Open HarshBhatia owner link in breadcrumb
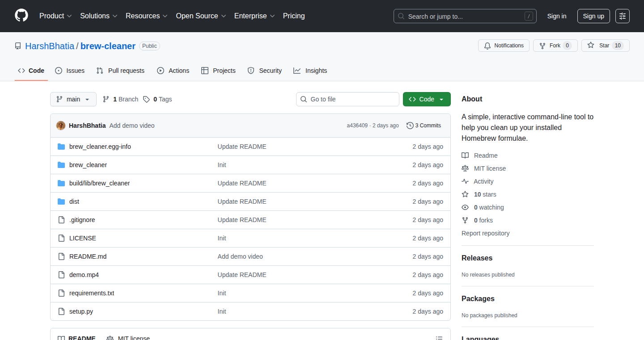 pyautogui.click(x=50, y=46)
